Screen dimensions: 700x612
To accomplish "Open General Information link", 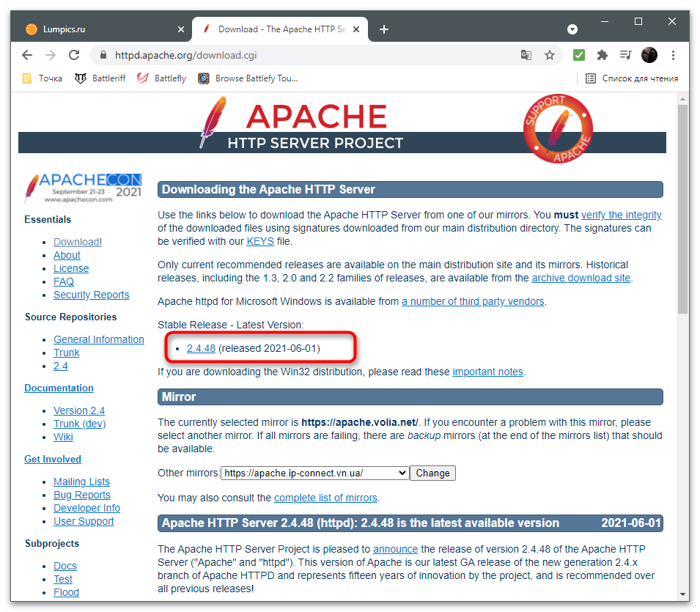I will point(99,339).
